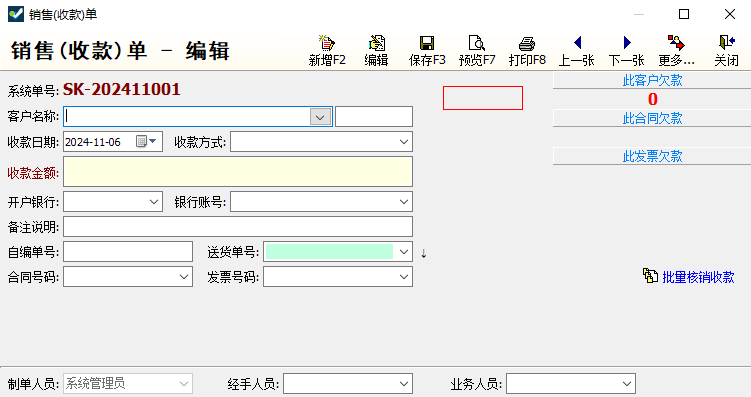751x397 pixels.
Task: Click the 批量核销收款 batch icon
Action: (650, 276)
